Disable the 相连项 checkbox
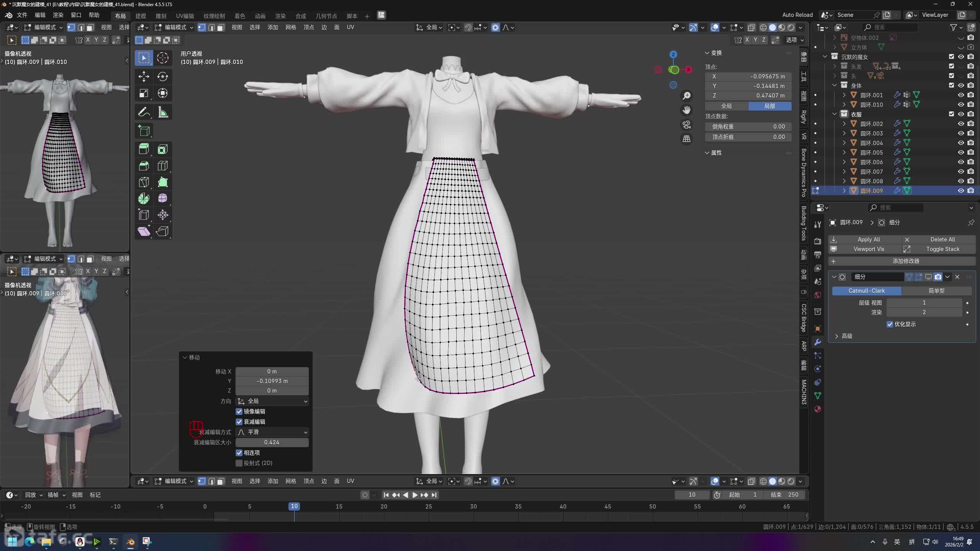The height and width of the screenshot is (551, 980). coord(239,453)
